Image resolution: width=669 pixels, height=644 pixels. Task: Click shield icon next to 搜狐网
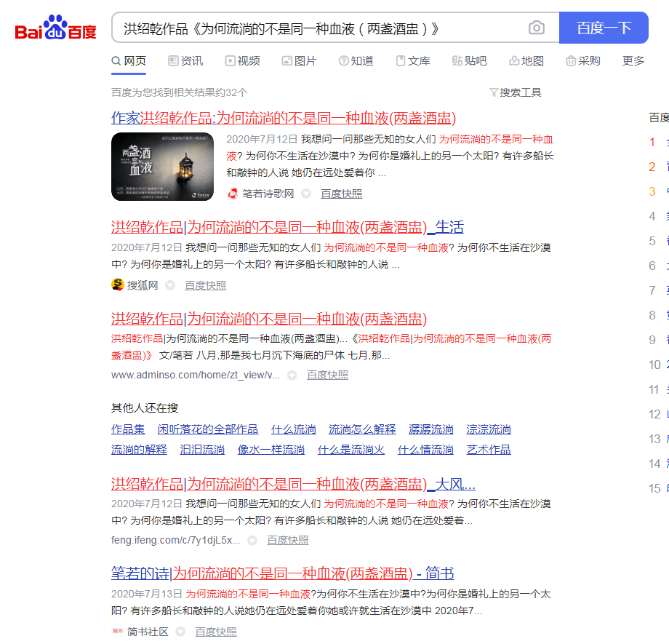coord(170,285)
